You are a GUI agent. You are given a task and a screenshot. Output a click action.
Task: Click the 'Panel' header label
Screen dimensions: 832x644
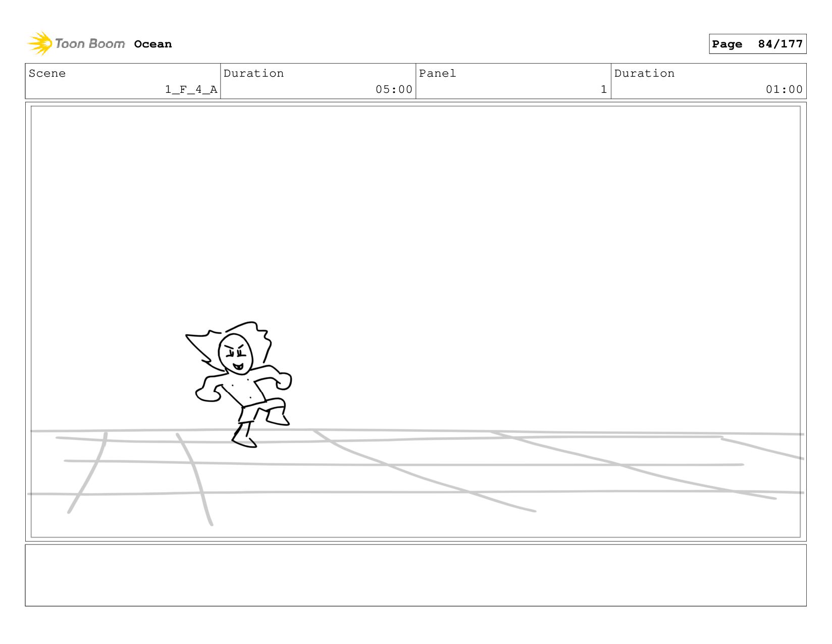437,73
